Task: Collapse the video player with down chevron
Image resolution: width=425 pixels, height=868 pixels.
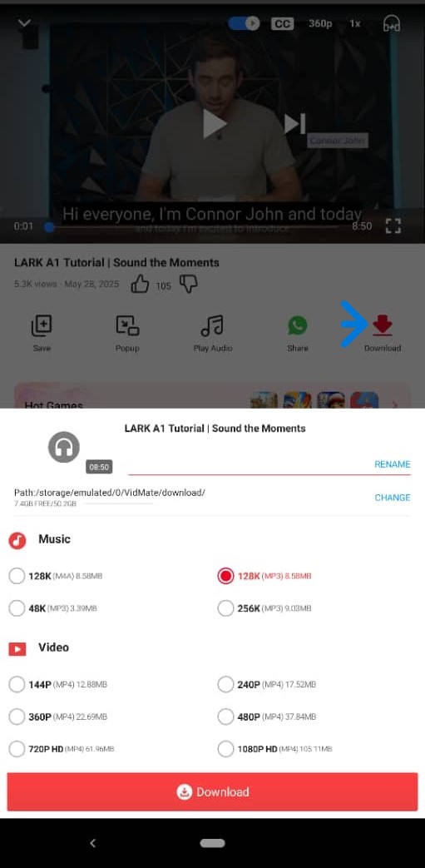Action: tap(24, 22)
